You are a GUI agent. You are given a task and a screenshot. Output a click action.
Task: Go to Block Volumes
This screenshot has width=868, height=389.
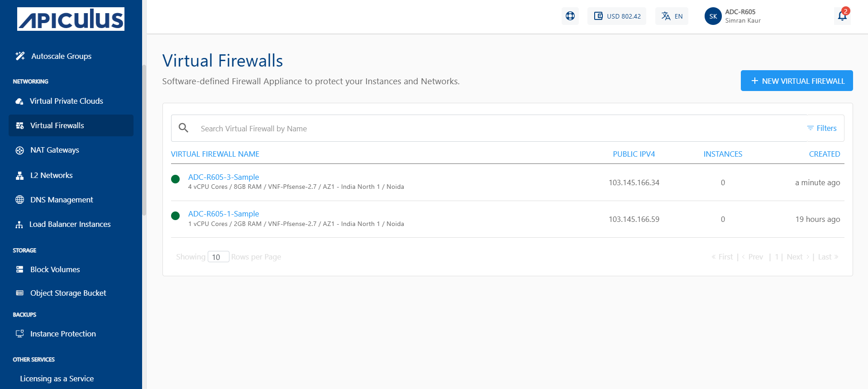tap(55, 269)
